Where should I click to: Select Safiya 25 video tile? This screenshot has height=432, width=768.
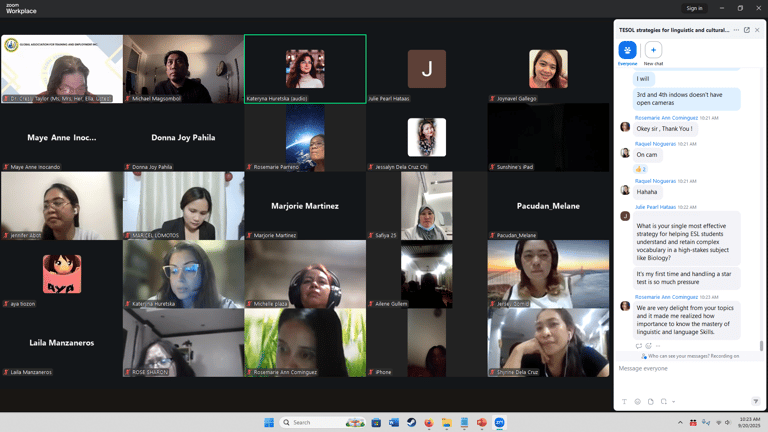pyautogui.click(x=427, y=206)
